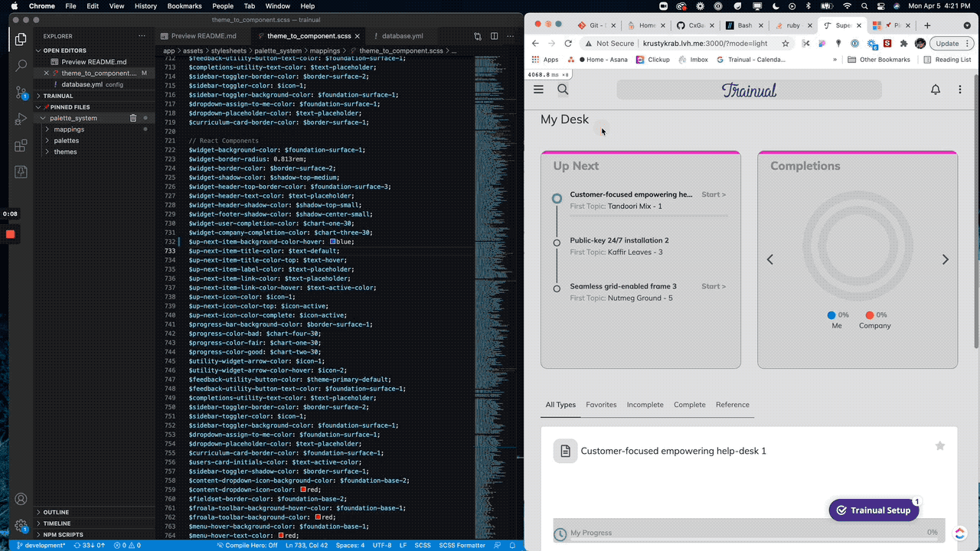Open the Other Bookmarks folder

[x=878, y=59]
